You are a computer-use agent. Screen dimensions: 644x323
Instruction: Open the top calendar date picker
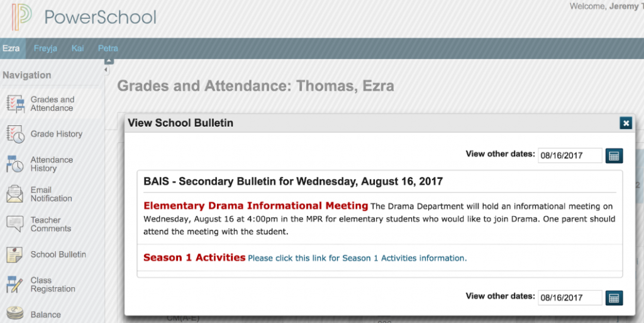(614, 155)
